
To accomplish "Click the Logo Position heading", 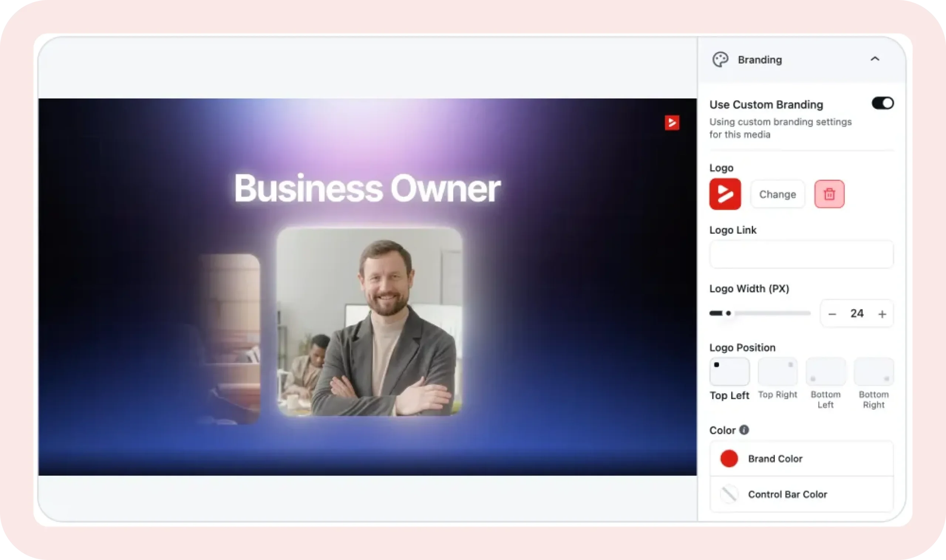I will click(742, 348).
